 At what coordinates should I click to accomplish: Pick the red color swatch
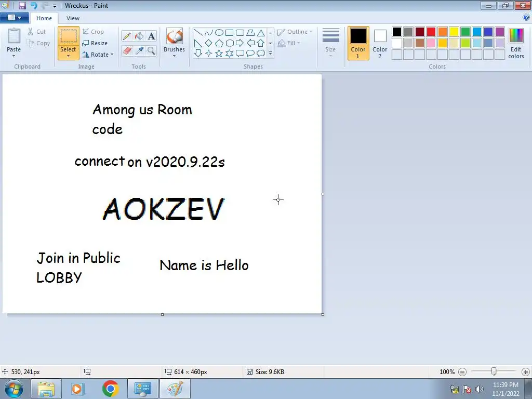(431, 32)
